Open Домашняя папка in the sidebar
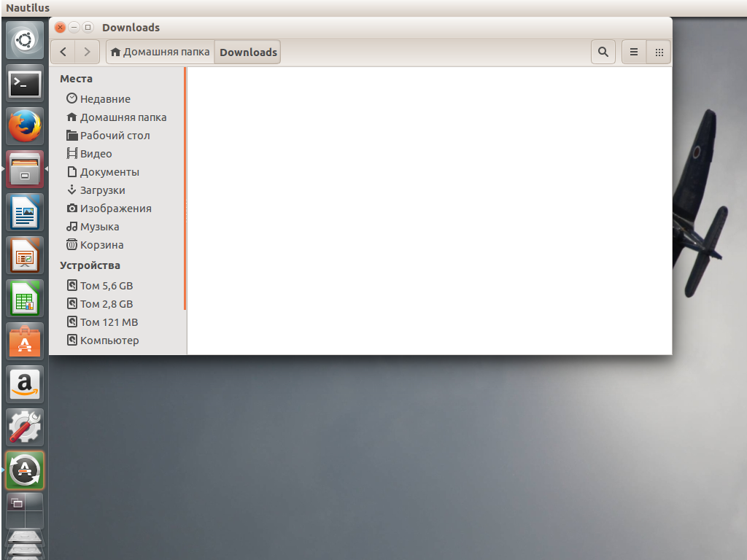Viewport: 747px width, 560px height. tap(117, 117)
